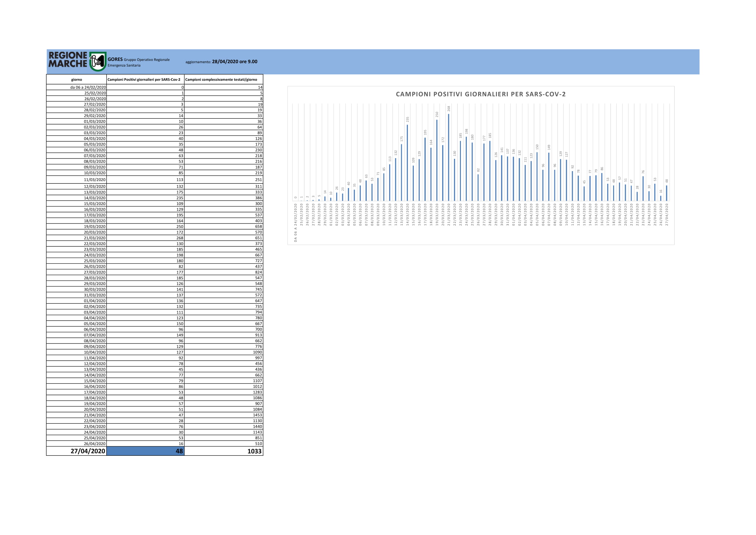Image resolution: width=756 pixels, height=535 pixels.
Task: Click the aggiornamento 28/04/2020 ore 9.00 text
Action: [x=221, y=61]
